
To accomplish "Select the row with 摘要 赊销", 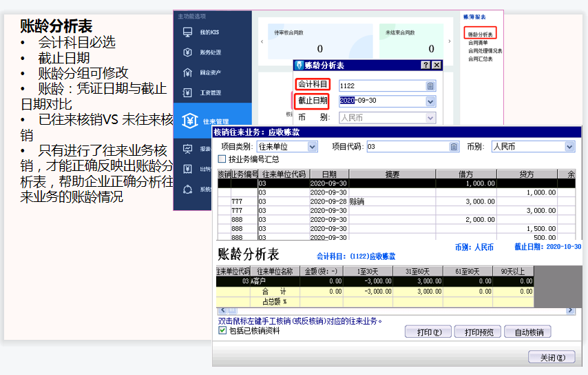I will click(397, 201).
